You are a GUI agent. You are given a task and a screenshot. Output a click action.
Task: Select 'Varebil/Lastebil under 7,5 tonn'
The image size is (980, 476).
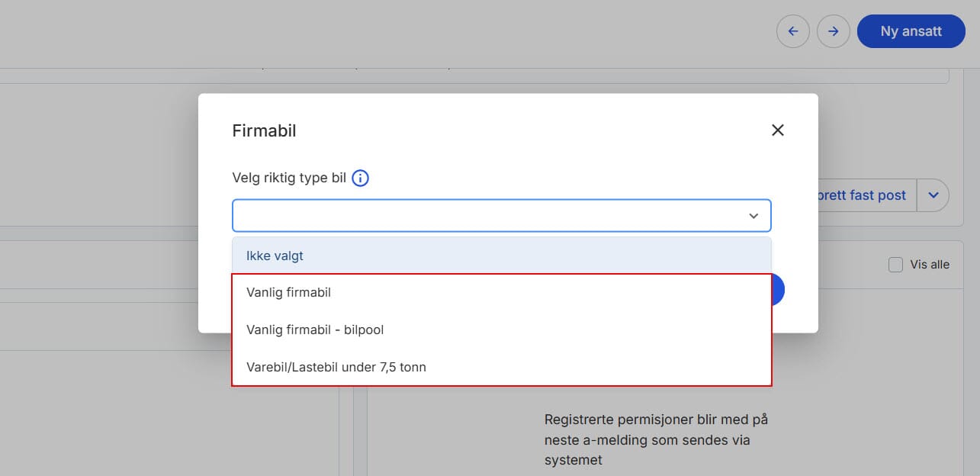(x=502, y=367)
